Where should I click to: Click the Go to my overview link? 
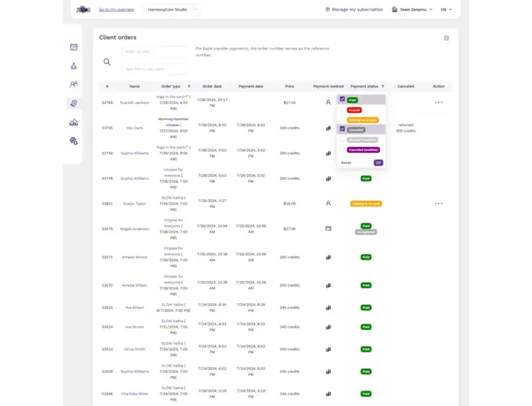point(116,10)
